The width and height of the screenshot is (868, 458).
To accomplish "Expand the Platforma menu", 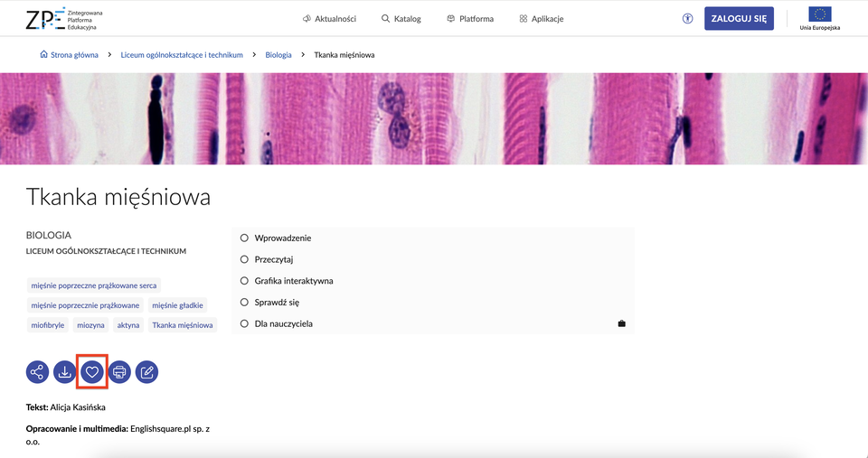I will click(x=470, y=19).
